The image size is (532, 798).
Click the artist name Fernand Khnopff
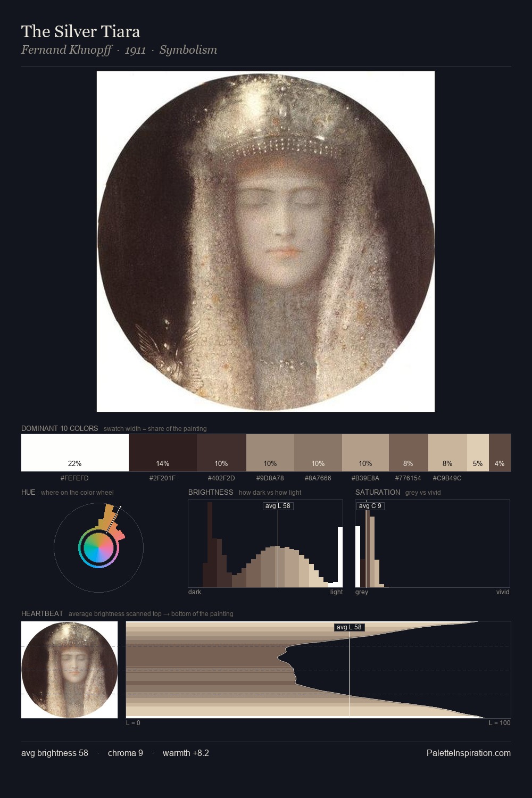(x=66, y=50)
